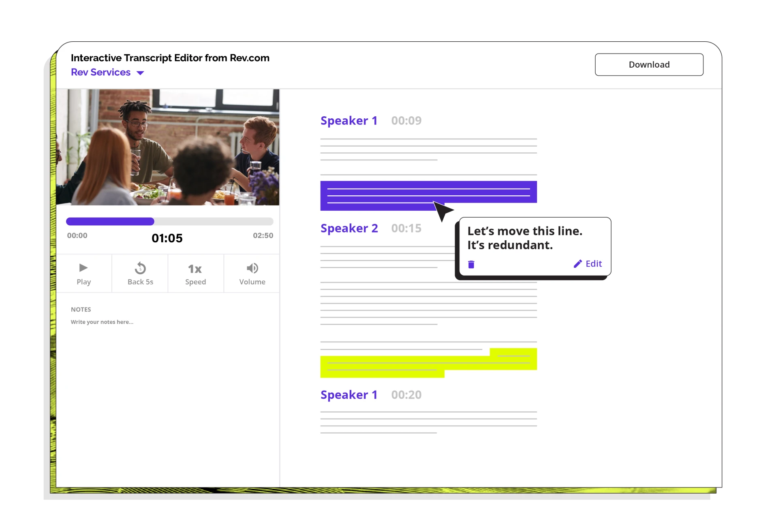Jump to the 00:09 timestamp

click(406, 121)
